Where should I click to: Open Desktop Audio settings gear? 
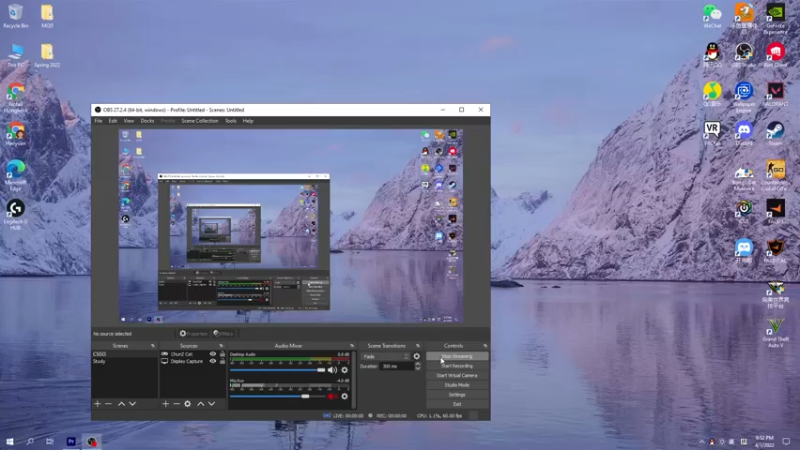[344, 370]
